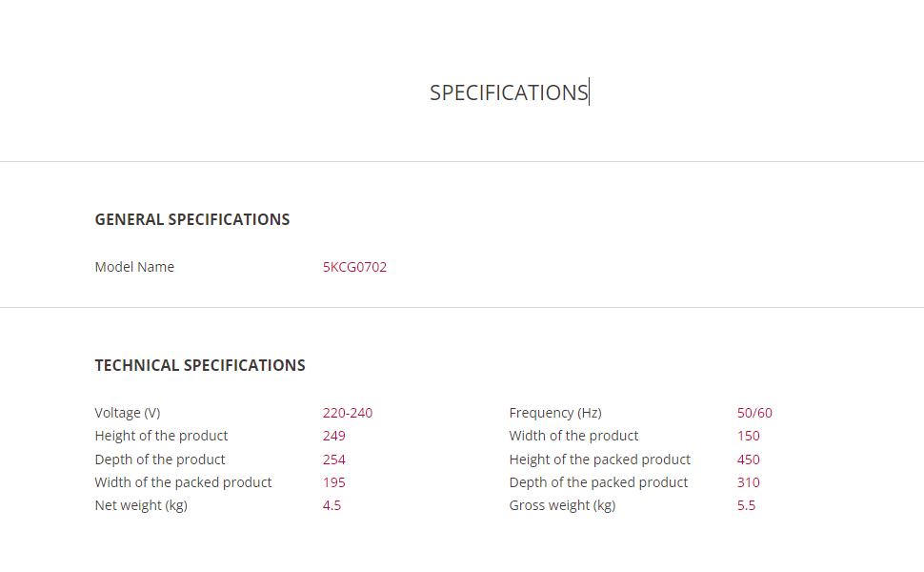Click the Net weight (kg) label
The image size is (924, 572).
141,505
